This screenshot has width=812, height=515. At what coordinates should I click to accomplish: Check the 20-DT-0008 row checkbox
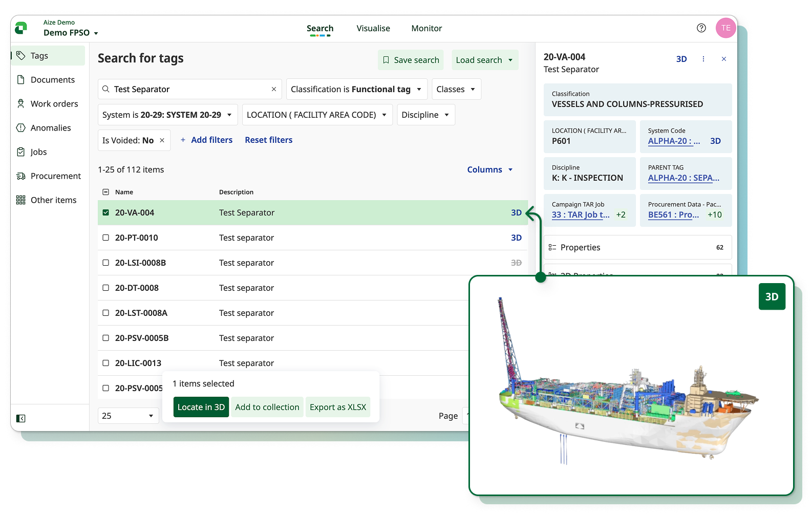tap(106, 288)
